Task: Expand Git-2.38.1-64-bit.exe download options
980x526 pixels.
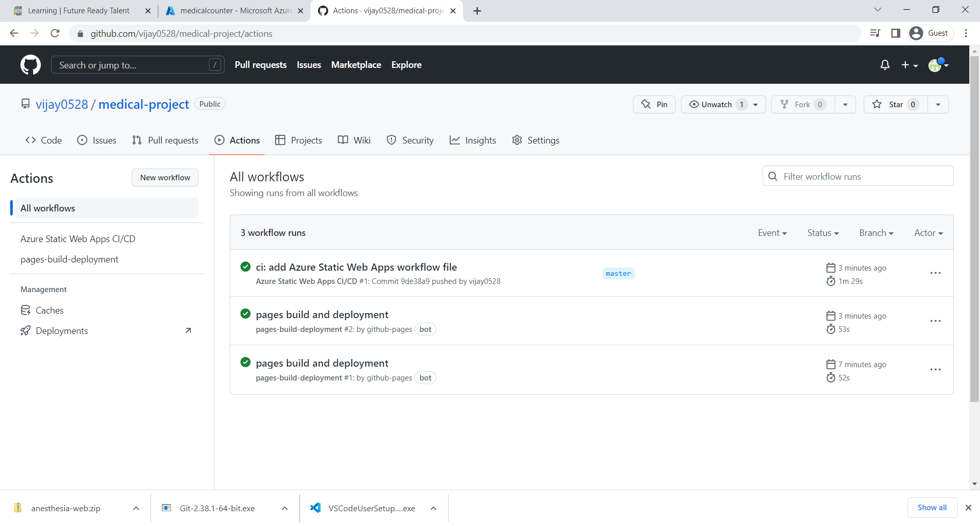Action: click(x=285, y=508)
